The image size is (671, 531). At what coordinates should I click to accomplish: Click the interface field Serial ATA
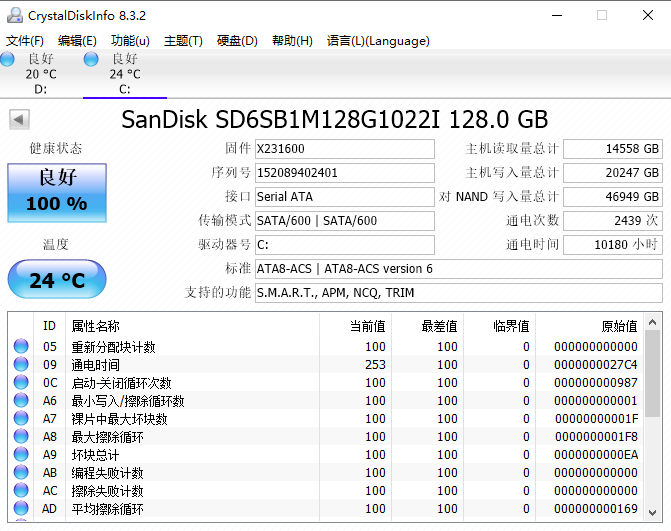[x=345, y=196]
